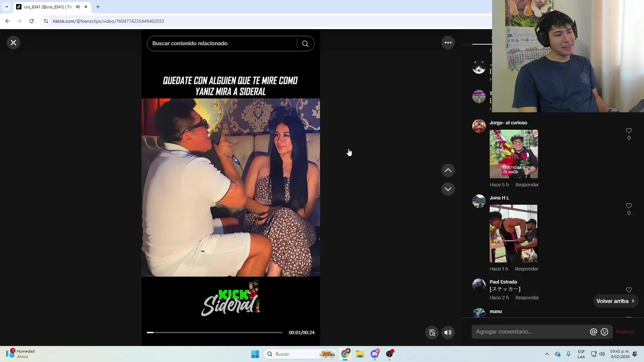Click the Publicar button
This screenshot has width=644, height=362.
(625, 332)
